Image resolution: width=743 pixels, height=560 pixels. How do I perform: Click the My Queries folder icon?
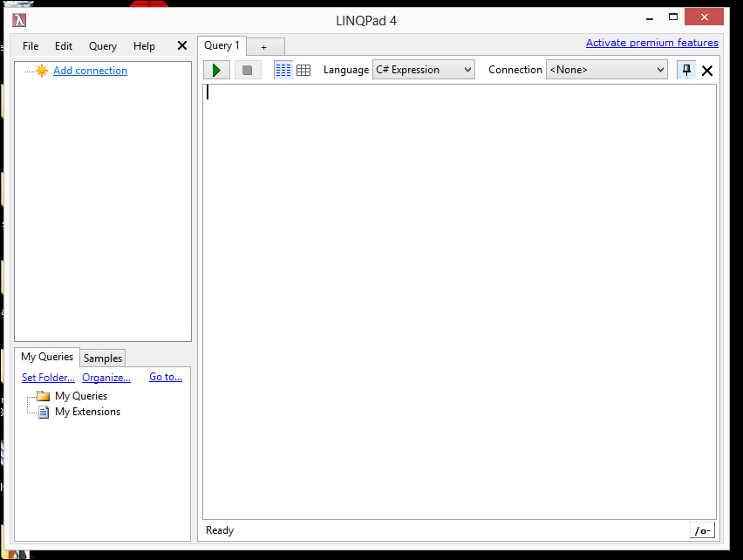point(43,396)
